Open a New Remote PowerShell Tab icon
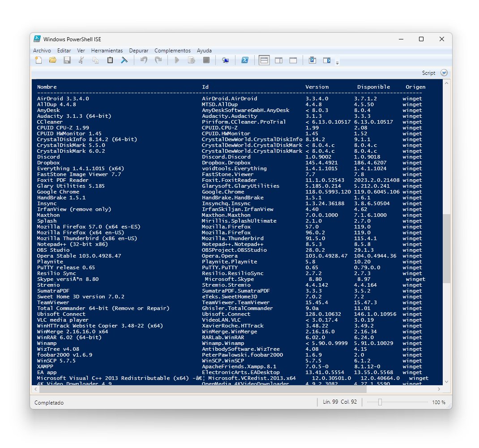 coord(226,60)
